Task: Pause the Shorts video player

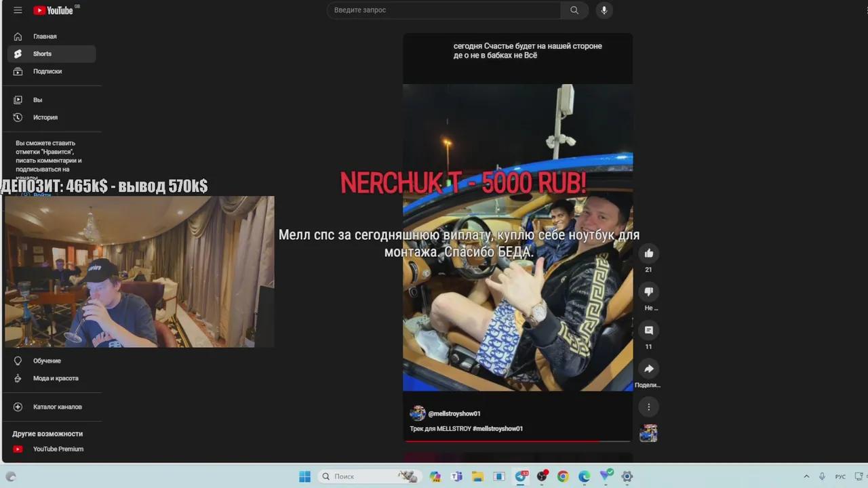Action: pos(518,237)
